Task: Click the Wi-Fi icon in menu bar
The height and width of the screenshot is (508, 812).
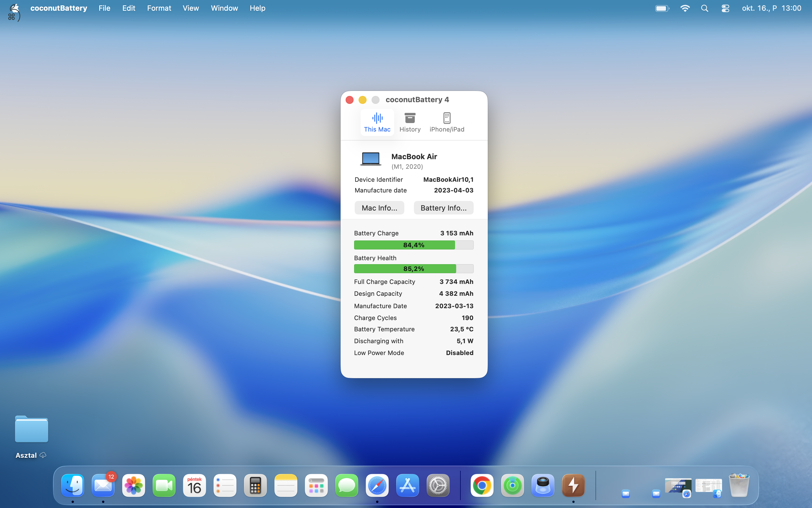Action: point(685,8)
